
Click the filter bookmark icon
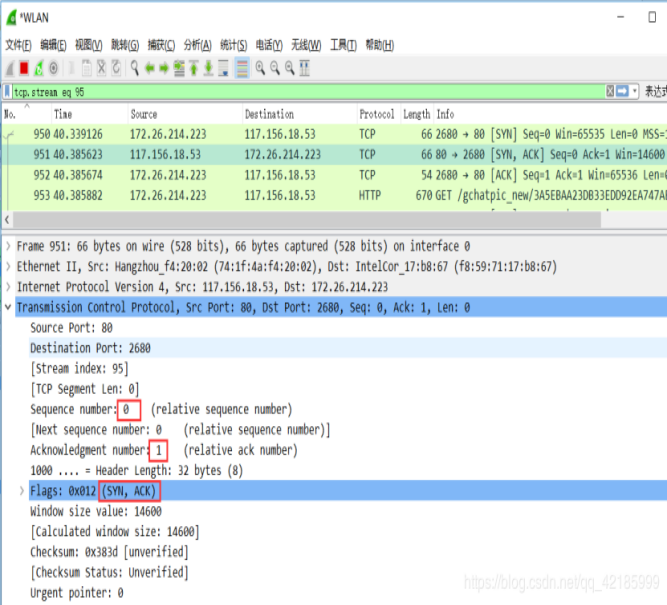click(x=8, y=92)
